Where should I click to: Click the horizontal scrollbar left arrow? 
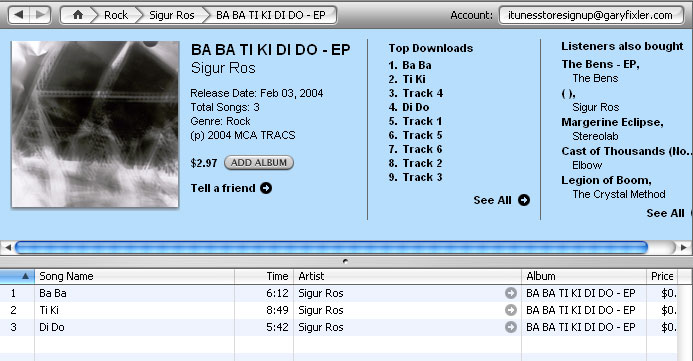tap(7, 247)
